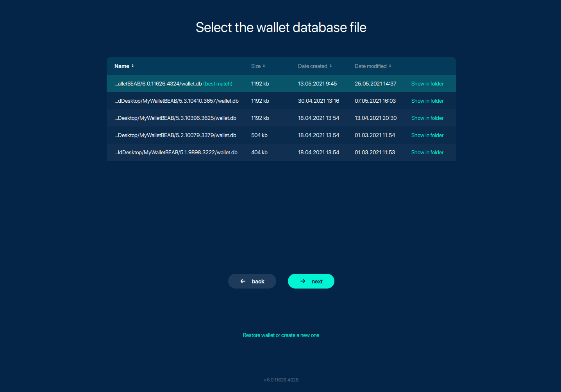
Task: Sort by Date created header text
Action: pos(312,66)
